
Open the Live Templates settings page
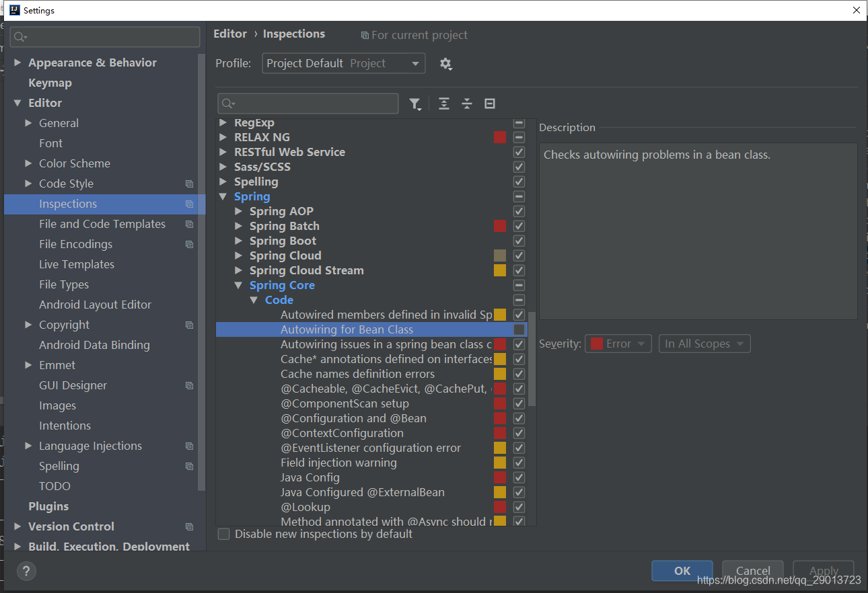click(x=77, y=264)
